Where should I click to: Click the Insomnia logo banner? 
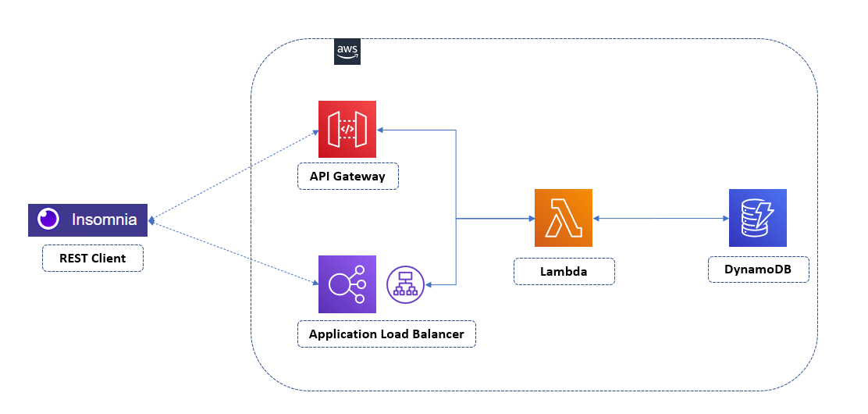coord(88,220)
